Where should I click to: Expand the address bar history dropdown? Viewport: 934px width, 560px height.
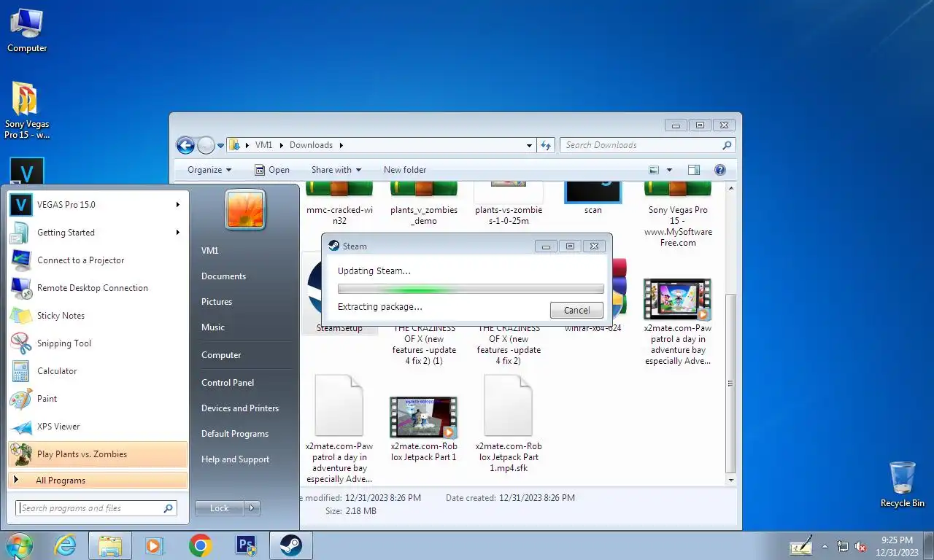pos(530,145)
